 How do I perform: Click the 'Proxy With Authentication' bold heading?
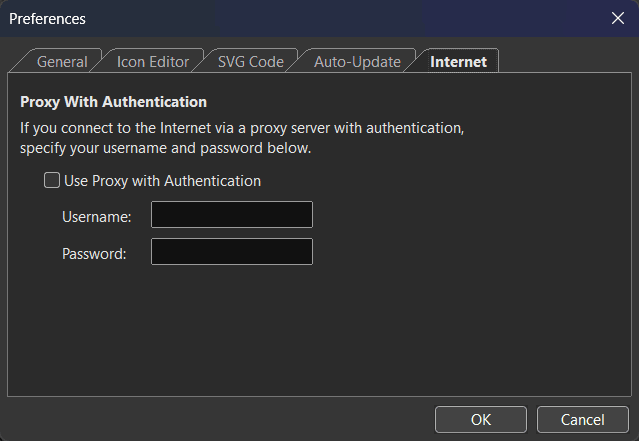pos(113,102)
